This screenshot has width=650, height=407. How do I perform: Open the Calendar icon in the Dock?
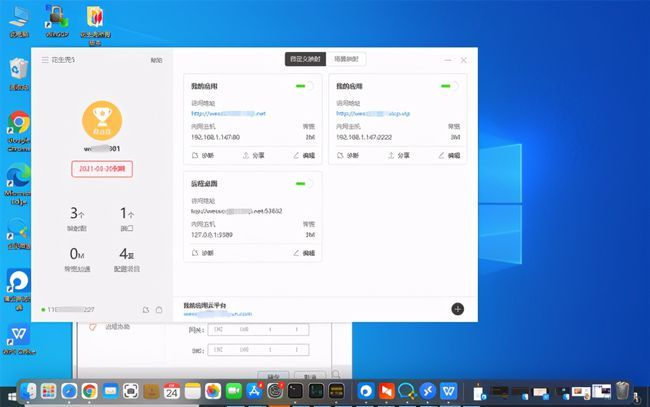[172, 391]
